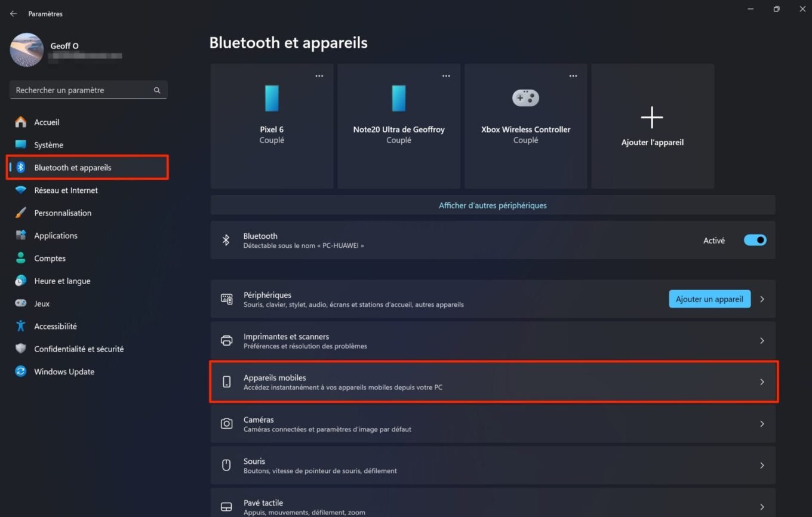This screenshot has width=812, height=517.
Task: Expand Appareils mobiles via its chevron
Action: (x=762, y=382)
